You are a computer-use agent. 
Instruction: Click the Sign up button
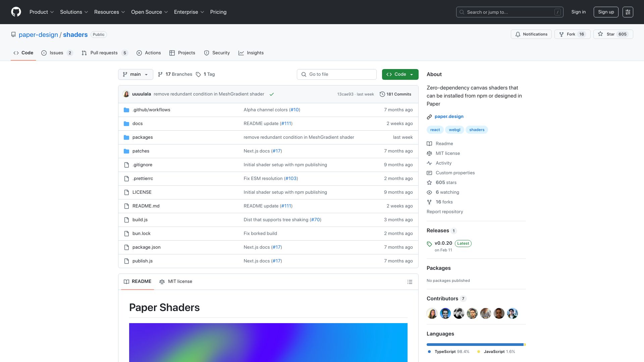pyautogui.click(x=606, y=12)
